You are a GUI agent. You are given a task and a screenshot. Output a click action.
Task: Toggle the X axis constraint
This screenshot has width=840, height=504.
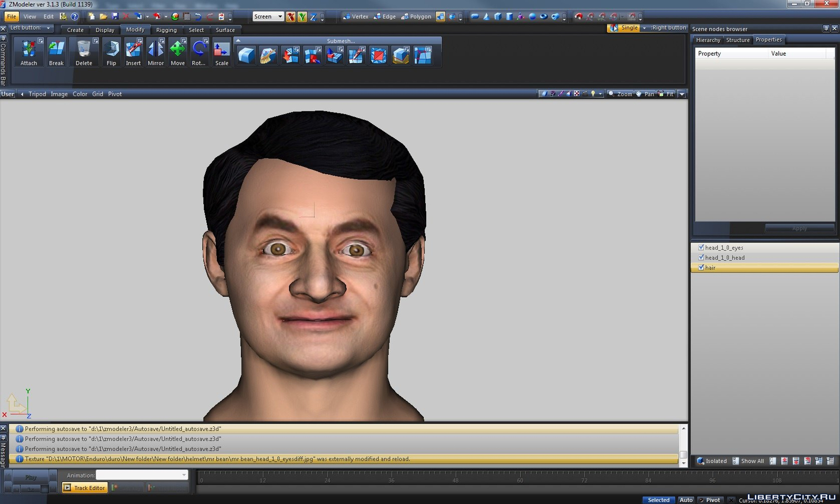(291, 17)
